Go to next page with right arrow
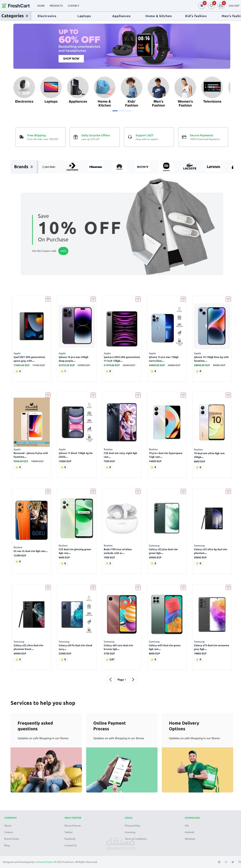241x868 pixels. (133, 679)
